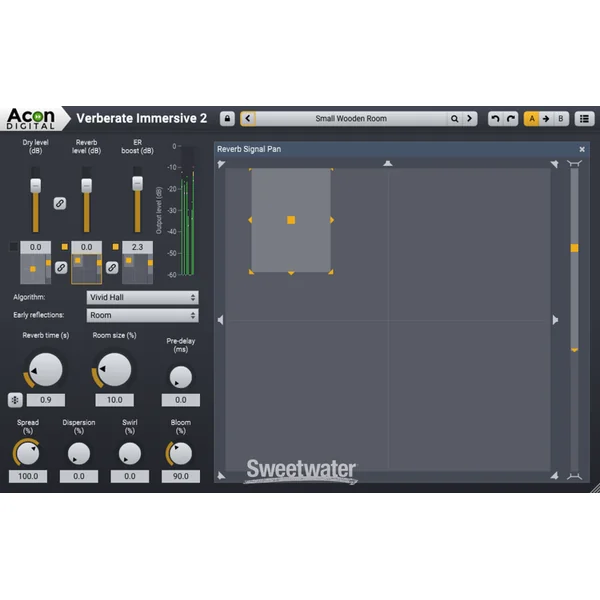Click the Dry level value field
600x600 pixels.
pos(36,247)
